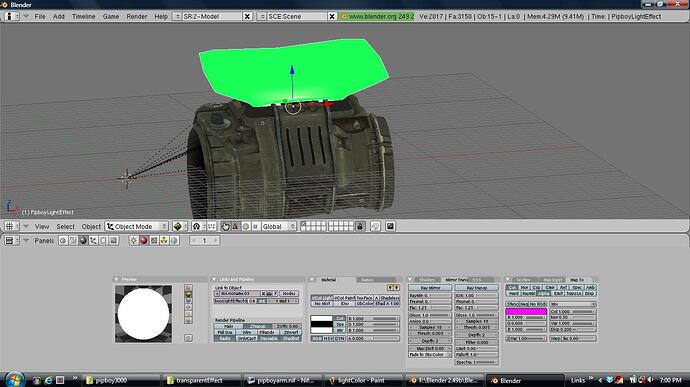Select the Shading context sphere icon
This screenshot has height=387, width=690.
point(83,241)
